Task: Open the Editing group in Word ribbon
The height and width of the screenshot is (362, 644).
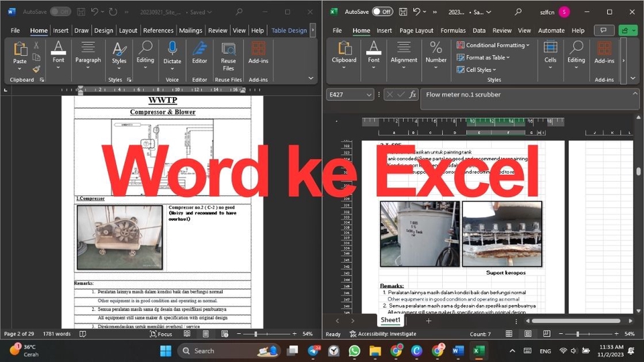Action: pyautogui.click(x=146, y=55)
